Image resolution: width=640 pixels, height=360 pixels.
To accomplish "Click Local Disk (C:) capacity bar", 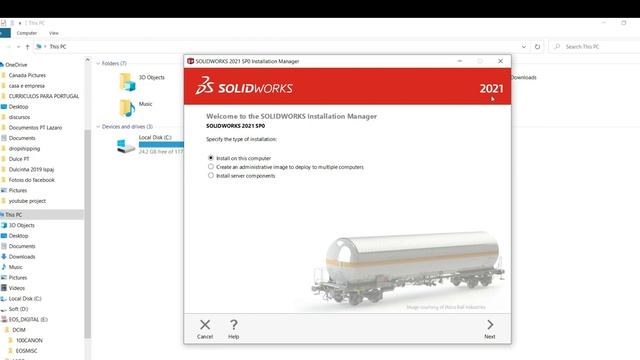I will (x=161, y=144).
